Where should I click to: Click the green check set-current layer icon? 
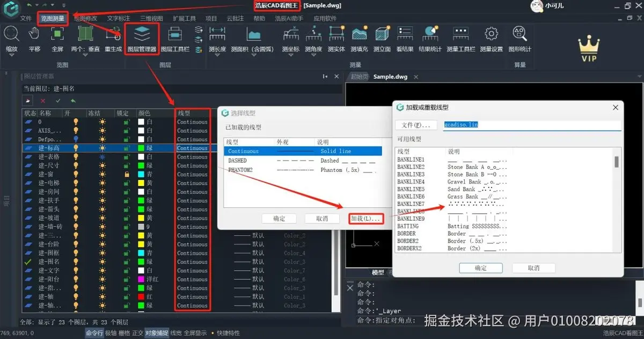[x=58, y=100]
